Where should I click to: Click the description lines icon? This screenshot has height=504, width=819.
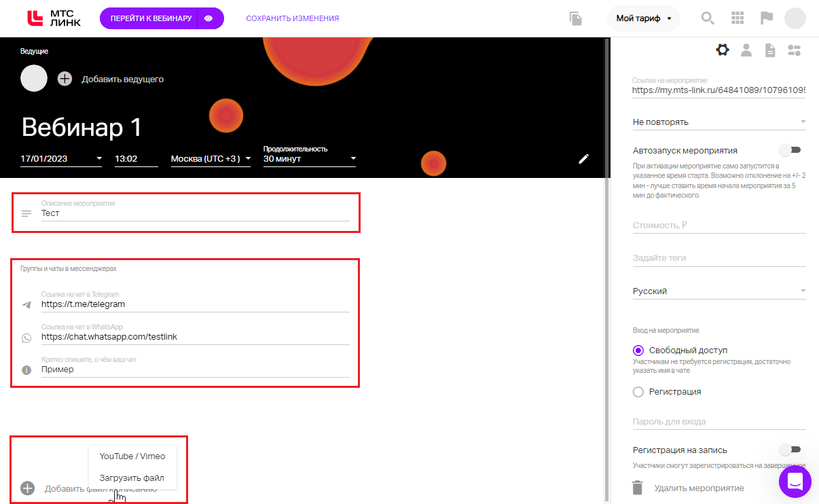coord(26,213)
